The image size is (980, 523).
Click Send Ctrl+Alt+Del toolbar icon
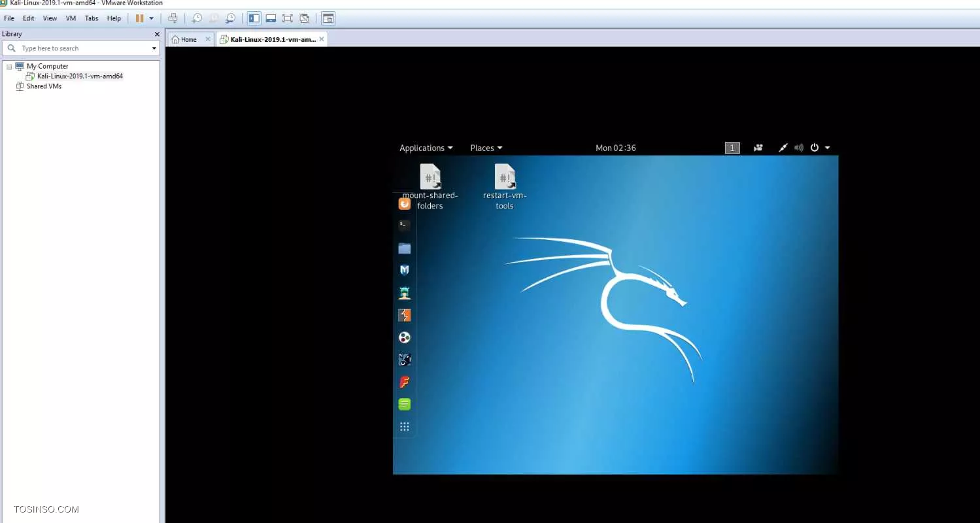coord(173,18)
